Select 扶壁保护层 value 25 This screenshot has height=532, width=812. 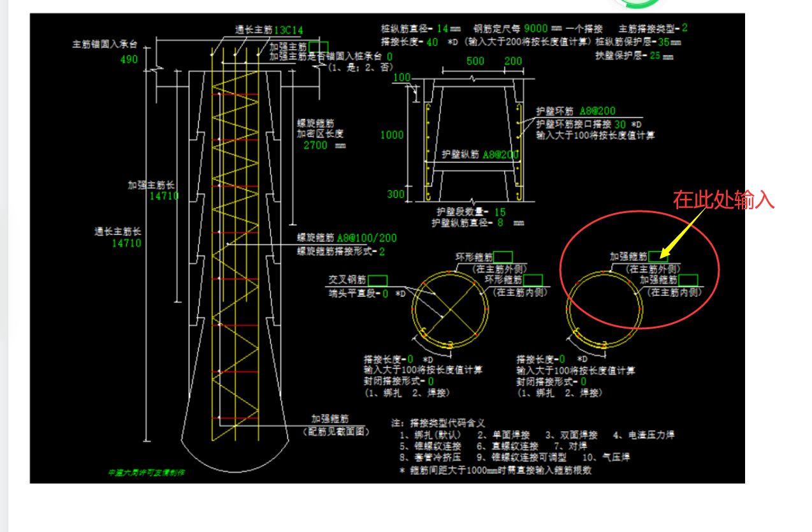[x=655, y=55]
